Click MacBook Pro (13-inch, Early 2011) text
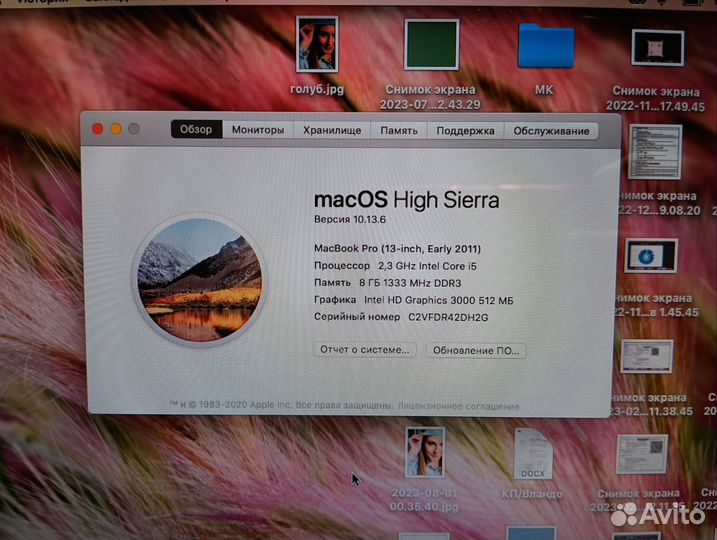This screenshot has height=540, width=717. pos(397,249)
